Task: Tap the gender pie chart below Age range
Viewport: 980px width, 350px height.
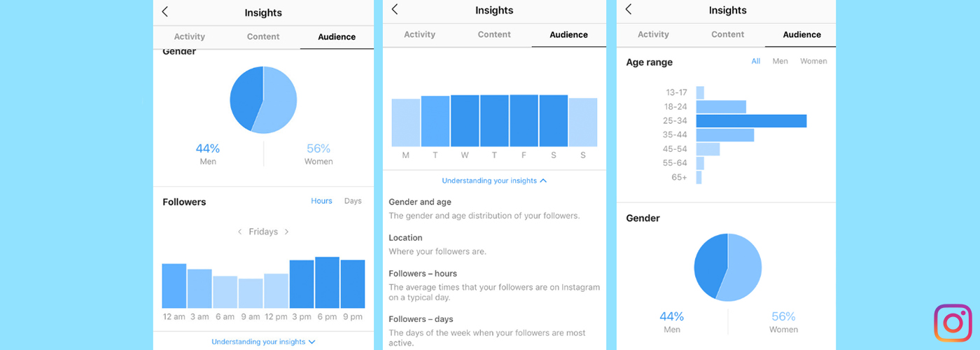Action: [727, 267]
